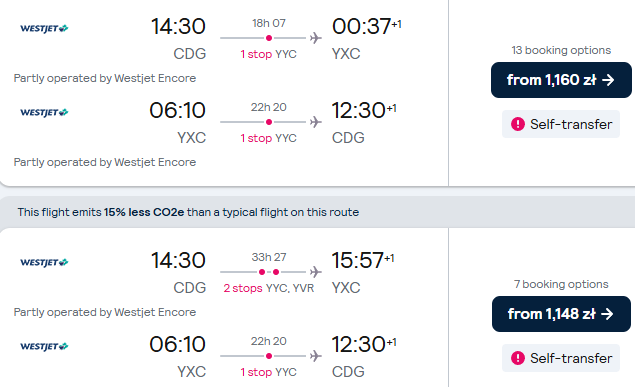Click the stop dot on the first 22h 20 route line

point(268,122)
